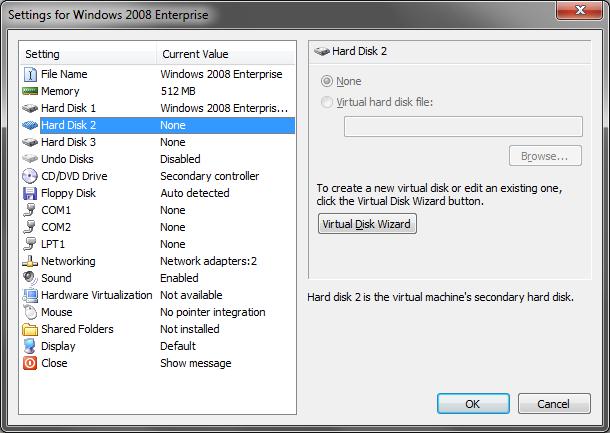Viewport: 610px width, 433px height.
Task: Click the Default value for Display
Action: tap(178, 346)
